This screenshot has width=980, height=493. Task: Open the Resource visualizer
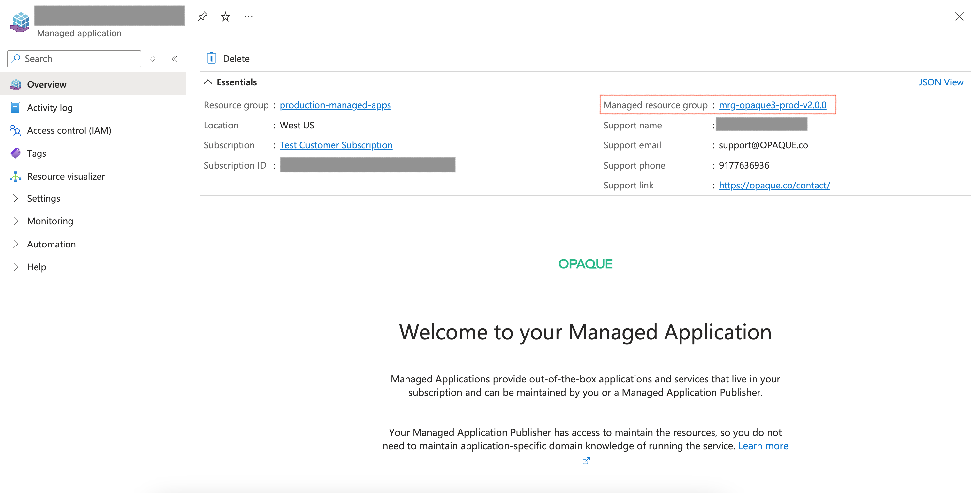click(66, 176)
